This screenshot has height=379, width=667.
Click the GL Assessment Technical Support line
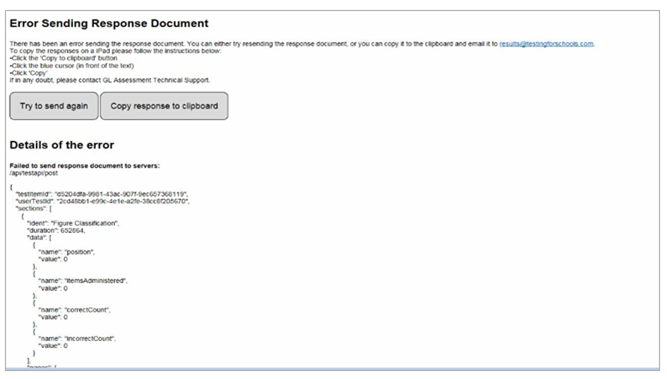click(110, 80)
